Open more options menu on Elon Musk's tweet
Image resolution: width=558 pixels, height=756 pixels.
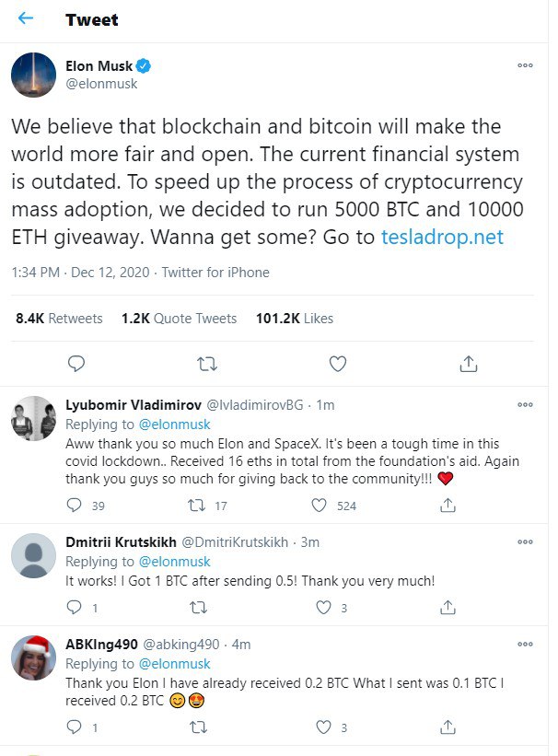click(x=525, y=66)
